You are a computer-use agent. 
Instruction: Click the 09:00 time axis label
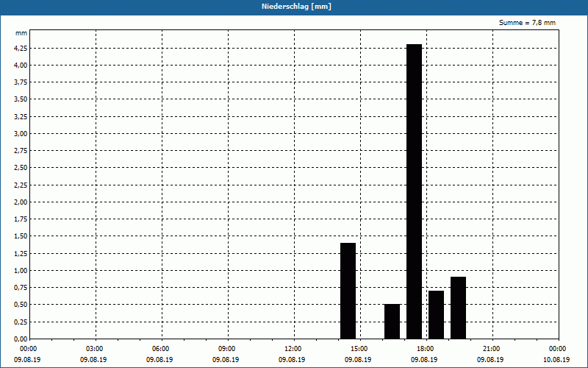[x=227, y=349]
